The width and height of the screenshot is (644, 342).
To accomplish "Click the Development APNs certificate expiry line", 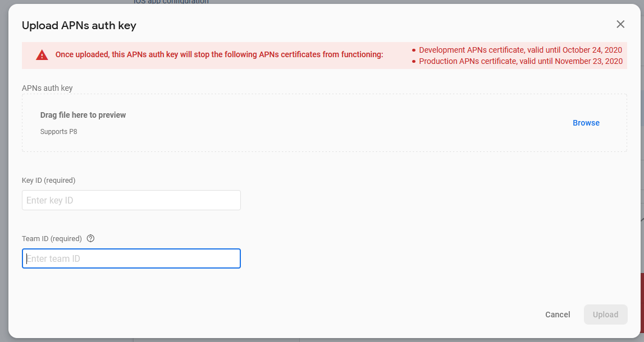I will 520,50.
